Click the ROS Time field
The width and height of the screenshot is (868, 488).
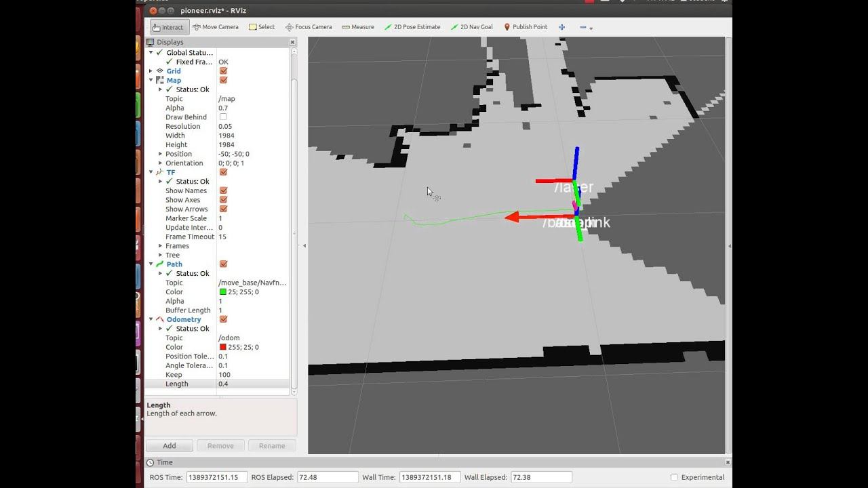[217, 477]
